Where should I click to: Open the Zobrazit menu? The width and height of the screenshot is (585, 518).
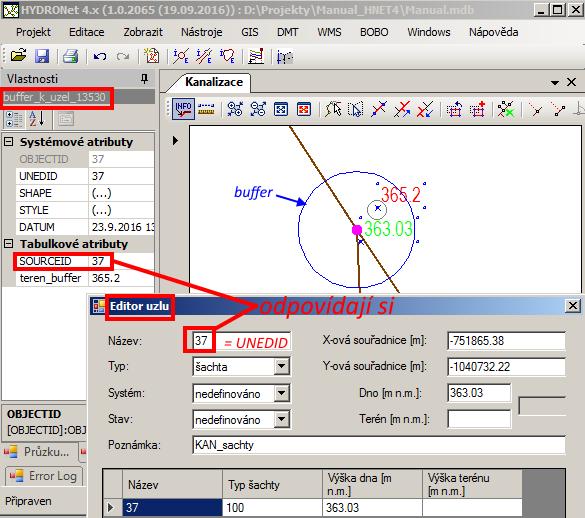(x=143, y=32)
